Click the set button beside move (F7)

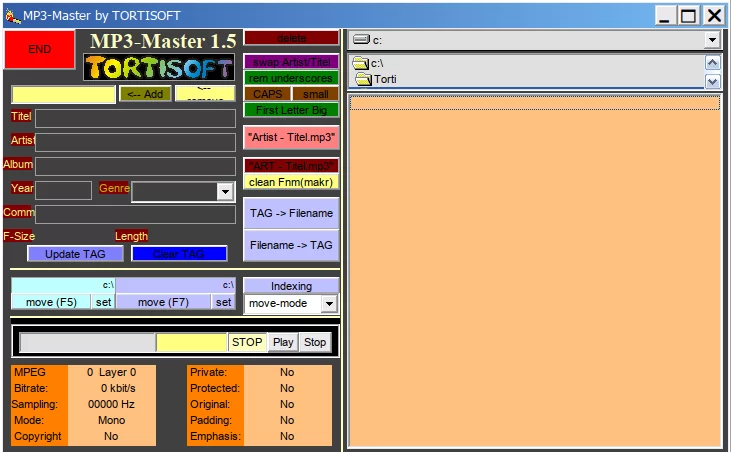click(x=223, y=302)
